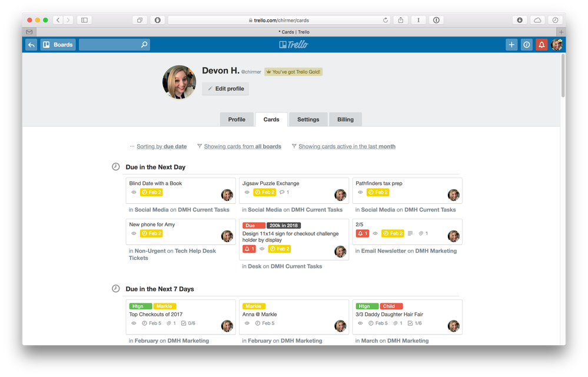Viewport: 588px width, 377px height.
Task: Click Feb 2 due badge on Blind Date card
Action: tap(151, 193)
